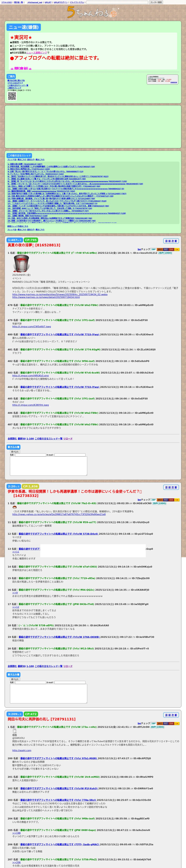Click the 書き込む button in thread 1 form
This screenshot has width=186, height=868.
pyautogui.click(x=15, y=452)
